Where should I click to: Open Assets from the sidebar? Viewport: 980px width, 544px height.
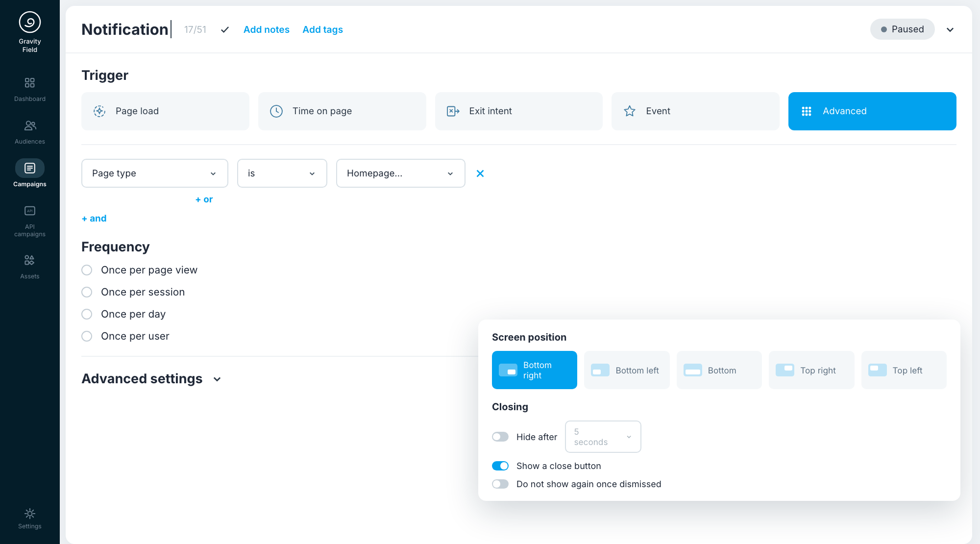[30, 267]
